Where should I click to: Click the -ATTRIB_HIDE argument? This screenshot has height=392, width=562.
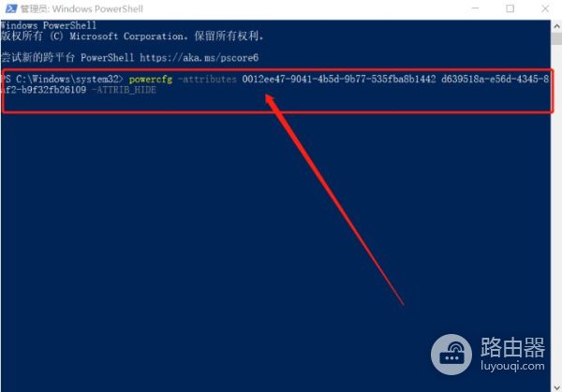124,90
